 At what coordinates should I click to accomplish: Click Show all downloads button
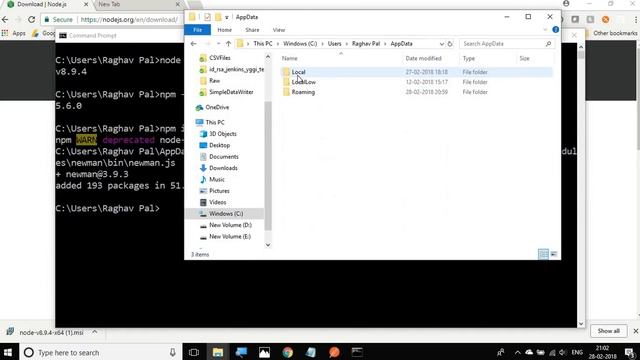coord(609,331)
